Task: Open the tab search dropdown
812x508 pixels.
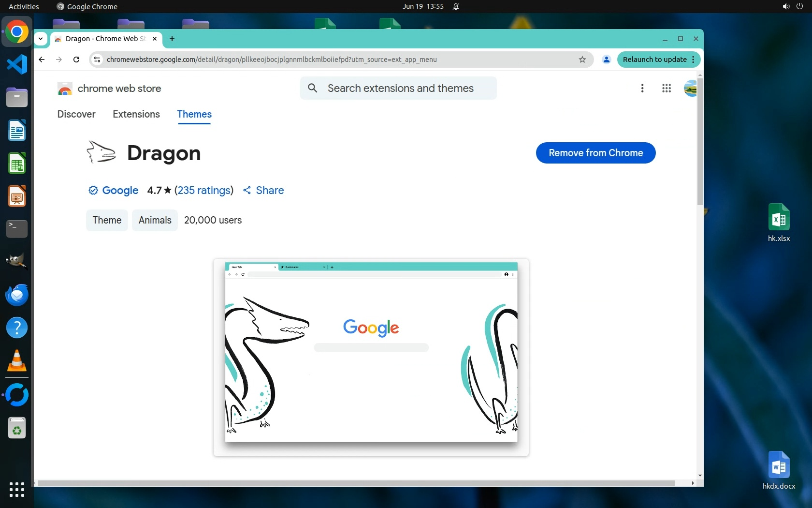Action: point(41,39)
